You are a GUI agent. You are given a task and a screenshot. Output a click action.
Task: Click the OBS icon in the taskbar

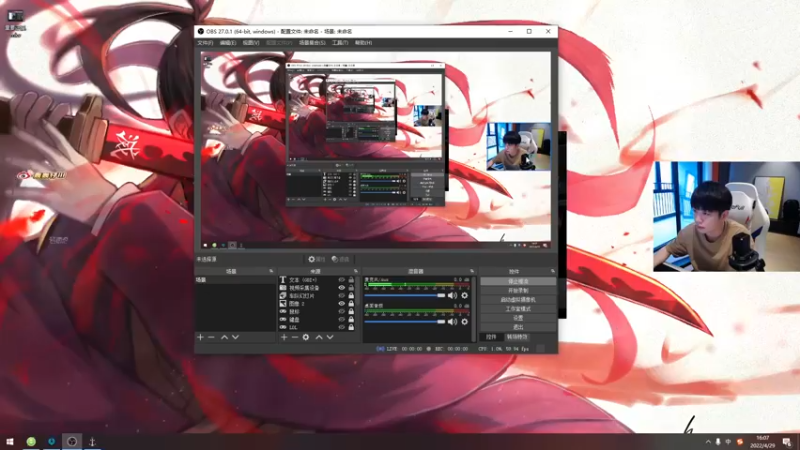(72, 441)
